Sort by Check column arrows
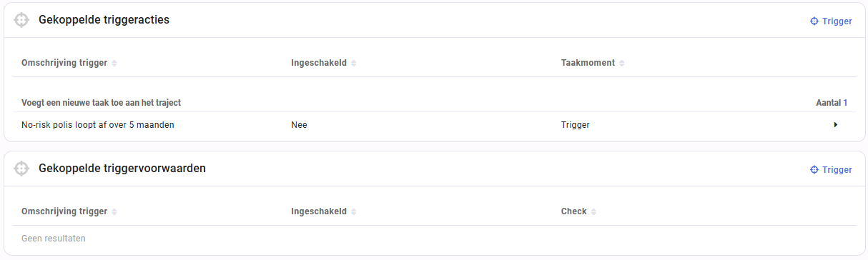The image size is (868, 260). pyautogui.click(x=593, y=211)
